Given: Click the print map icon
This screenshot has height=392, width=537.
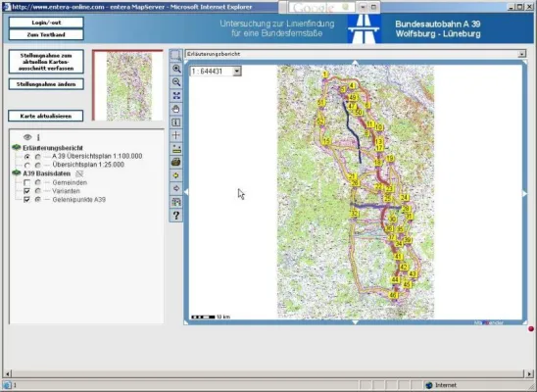Looking at the screenshot, I should 176,162.
